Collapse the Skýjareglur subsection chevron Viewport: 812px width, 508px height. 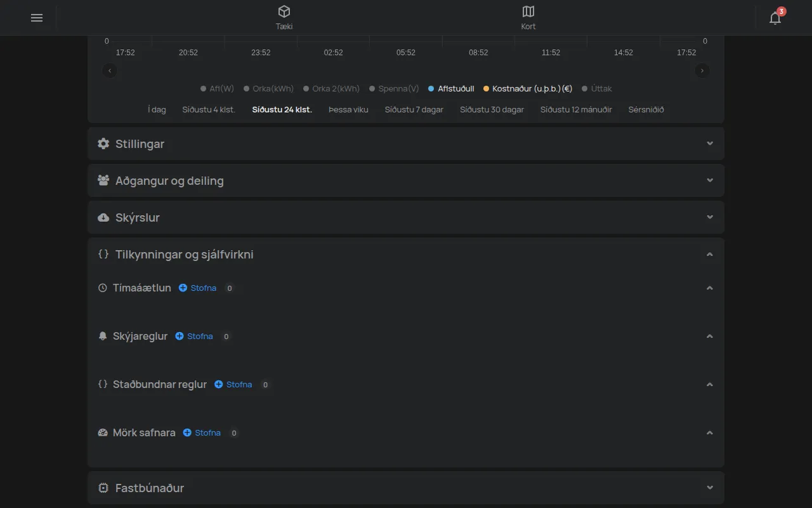point(710,336)
